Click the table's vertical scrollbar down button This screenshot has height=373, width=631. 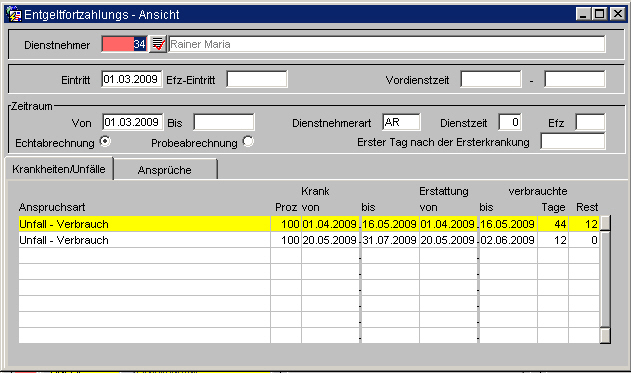[x=605, y=336]
